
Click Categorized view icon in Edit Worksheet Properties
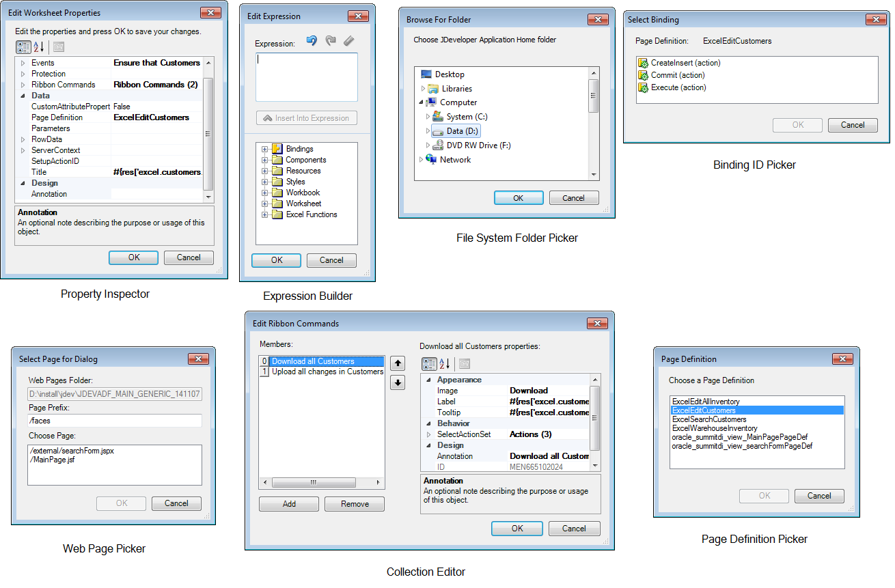(x=23, y=46)
